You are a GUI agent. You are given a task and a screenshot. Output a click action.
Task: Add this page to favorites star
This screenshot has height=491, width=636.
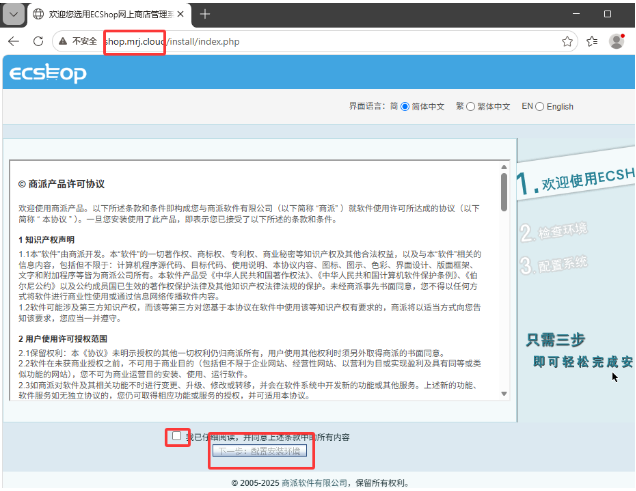[x=567, y=41]
